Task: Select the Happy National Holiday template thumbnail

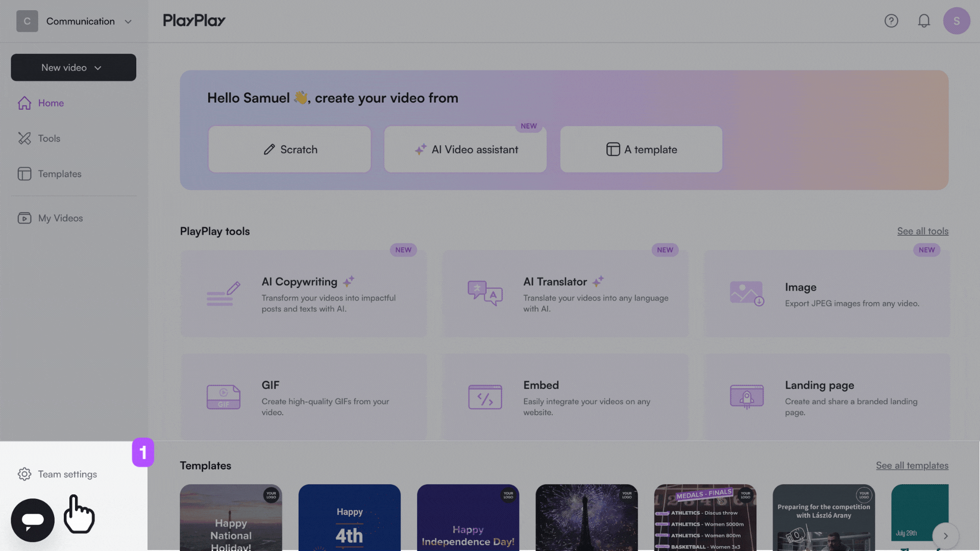Action: pyautogui.click(x=231, y=518)
